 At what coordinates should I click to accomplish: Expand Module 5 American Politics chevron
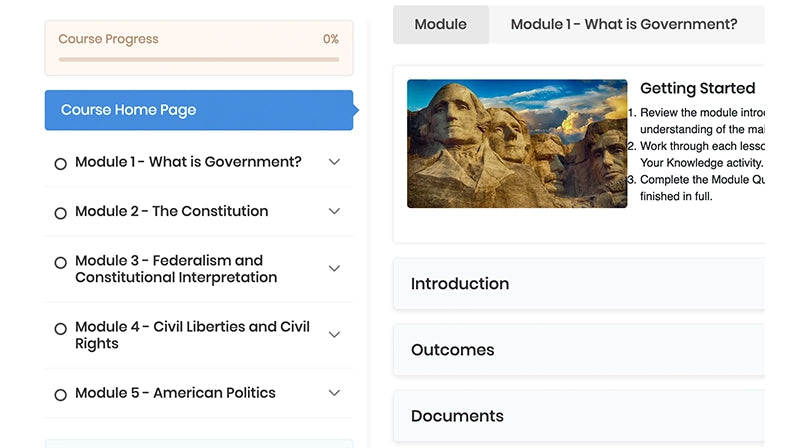tap(334, 393)
